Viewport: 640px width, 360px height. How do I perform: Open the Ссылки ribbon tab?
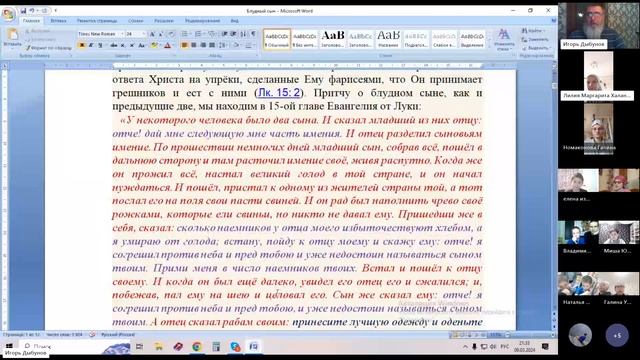136,20
